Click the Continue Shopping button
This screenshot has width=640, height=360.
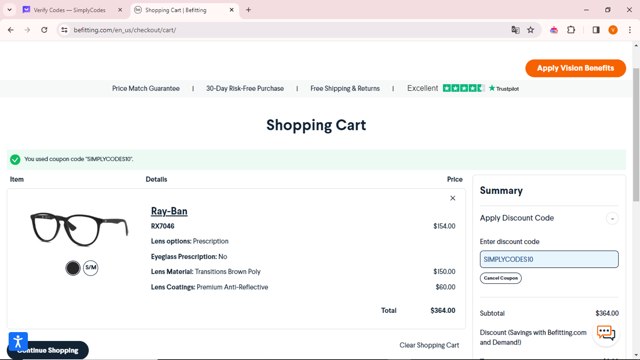(x=48, y=350)
